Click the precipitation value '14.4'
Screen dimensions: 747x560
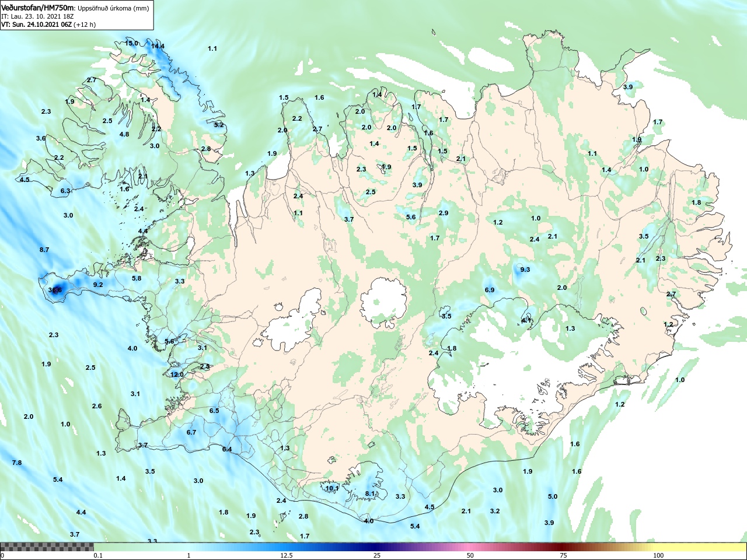tap(158, 46)
